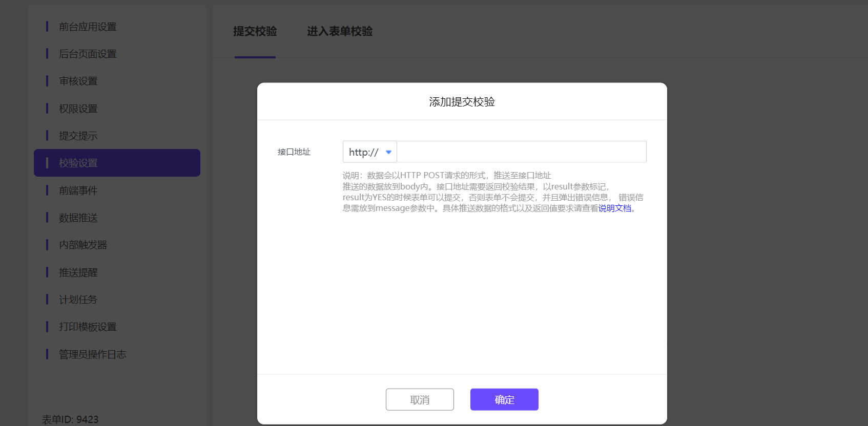Screen dimensions: 868x426
Task: Confirm with the 确定 button
Action: 504,399
